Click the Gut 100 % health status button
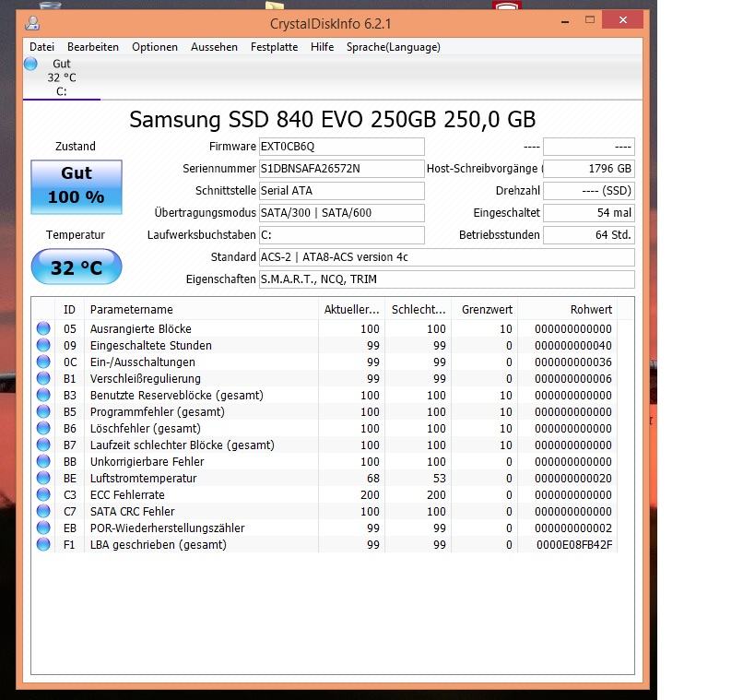The width and height of the screenshot is (755, 700). [x=77, y=187]
